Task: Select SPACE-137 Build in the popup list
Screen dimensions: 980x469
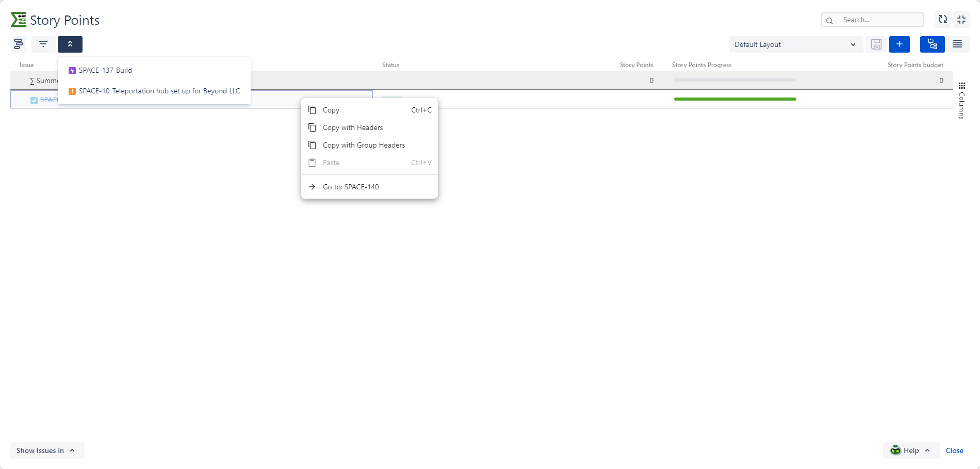Action: coord(105,70)
